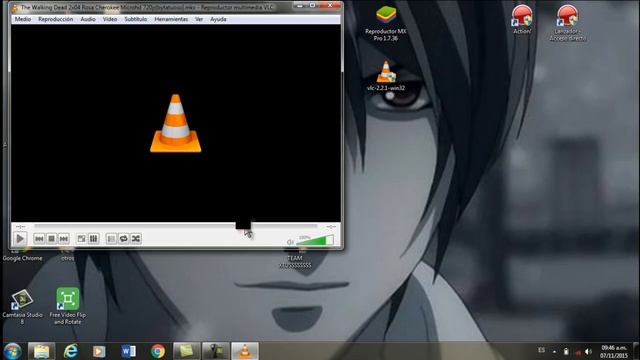Open the Reproducción menu
The width and height of the screenshot is (640, 360).
point(56,19)
